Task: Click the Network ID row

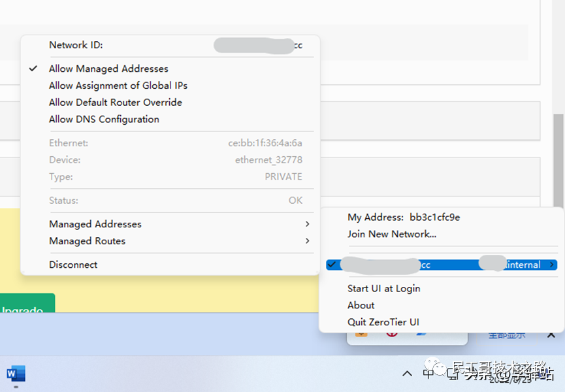Action: [x=170, y=45]
